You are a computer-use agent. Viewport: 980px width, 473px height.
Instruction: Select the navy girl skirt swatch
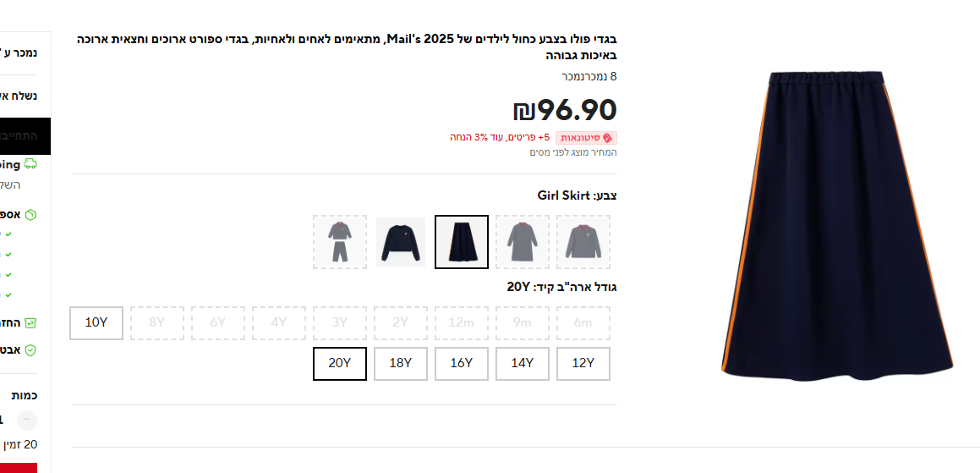[x=461, y=242]
